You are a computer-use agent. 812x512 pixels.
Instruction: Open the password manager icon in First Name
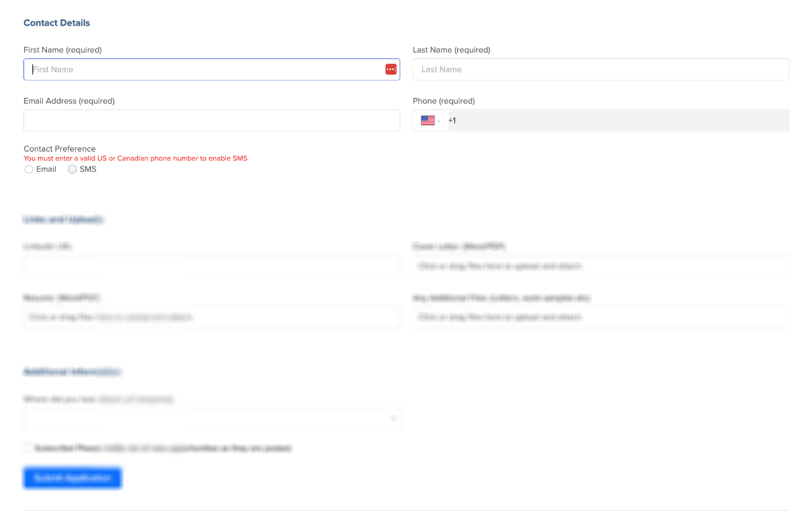[x=391, y=70]
